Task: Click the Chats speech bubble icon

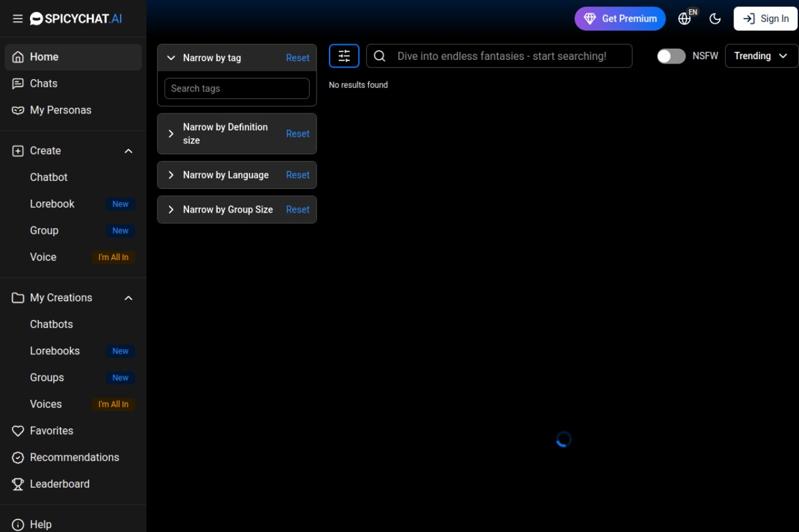Action: tap(18, 84)
